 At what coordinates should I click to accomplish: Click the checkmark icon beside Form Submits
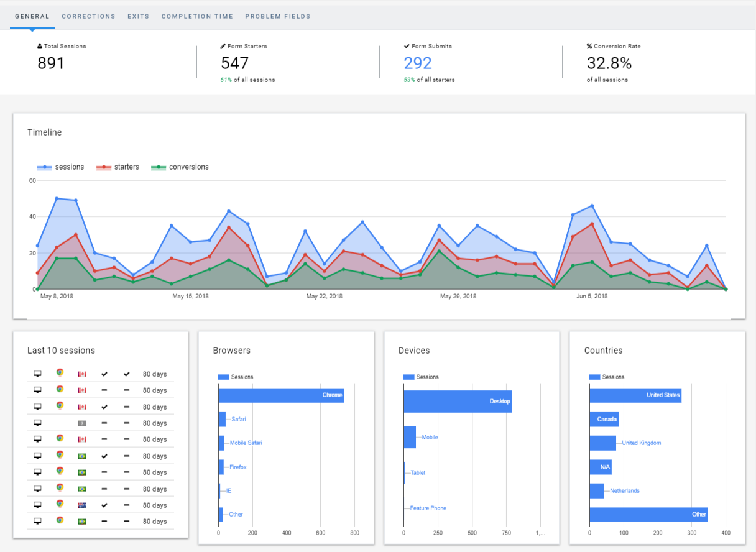point(407,47)
